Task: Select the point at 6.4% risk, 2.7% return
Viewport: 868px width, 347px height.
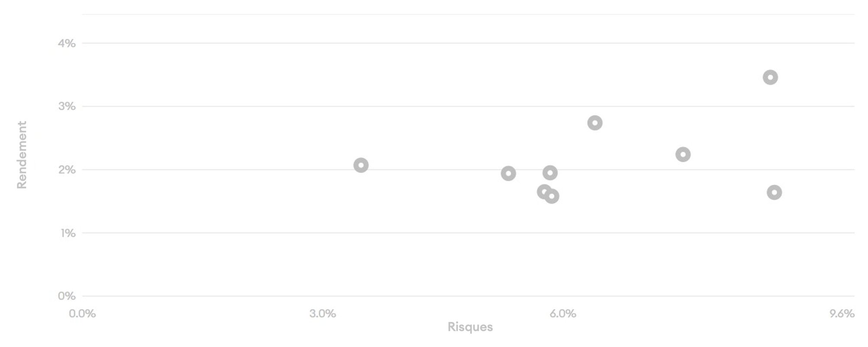Action: (x=595, y=123)
